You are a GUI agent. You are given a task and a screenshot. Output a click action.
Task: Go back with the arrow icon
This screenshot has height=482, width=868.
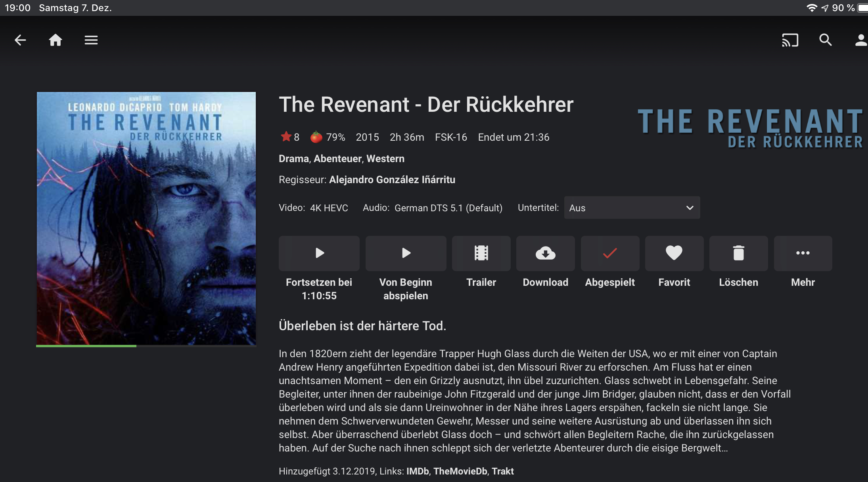tap(20, 40)
